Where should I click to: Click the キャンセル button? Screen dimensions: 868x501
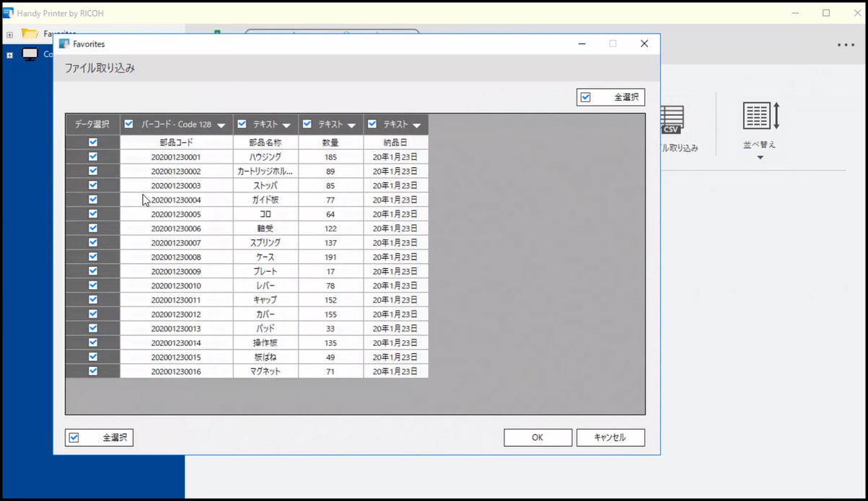[x=610, y=438]
